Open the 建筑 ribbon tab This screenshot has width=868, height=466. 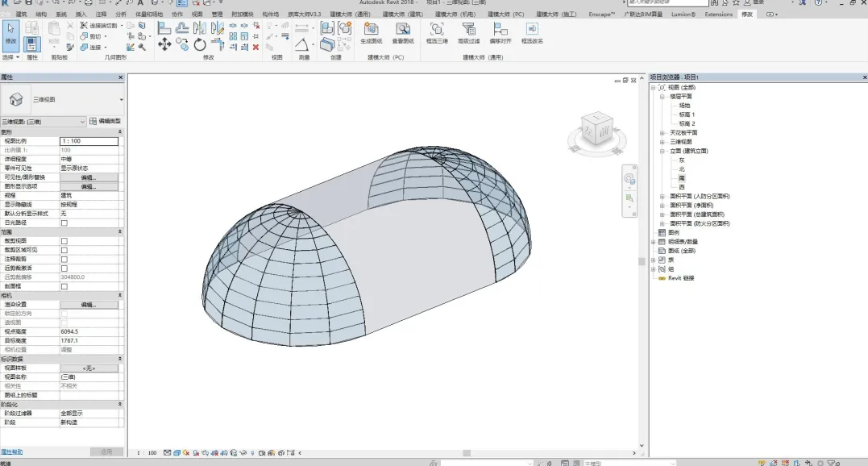click(x=21, y=15)
